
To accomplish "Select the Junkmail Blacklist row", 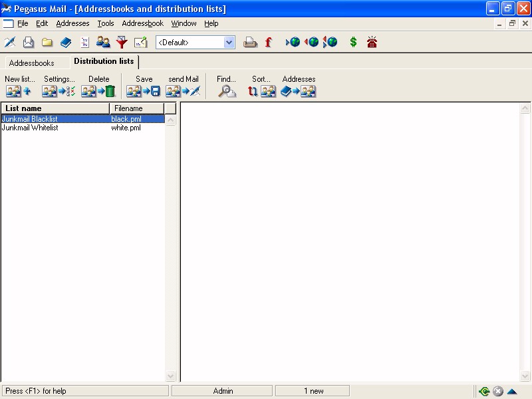I will [x=83, y=119].
